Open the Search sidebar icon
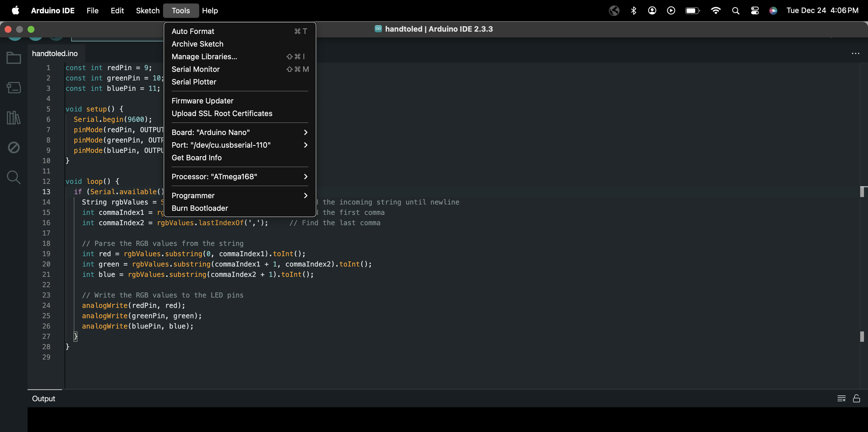 point(14,177)
